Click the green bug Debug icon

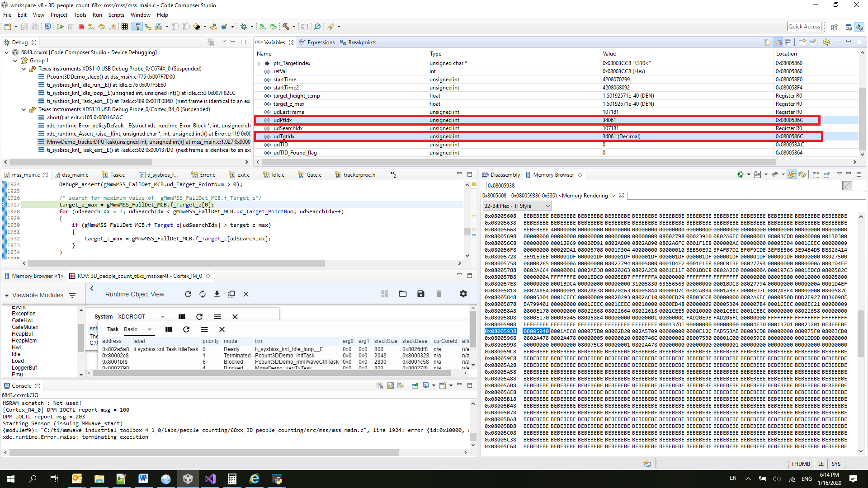244,27
